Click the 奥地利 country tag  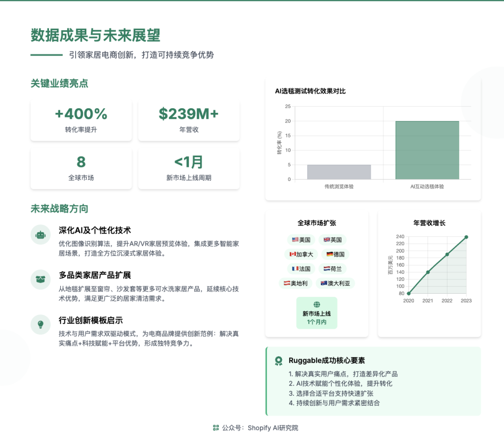[296, 283]
